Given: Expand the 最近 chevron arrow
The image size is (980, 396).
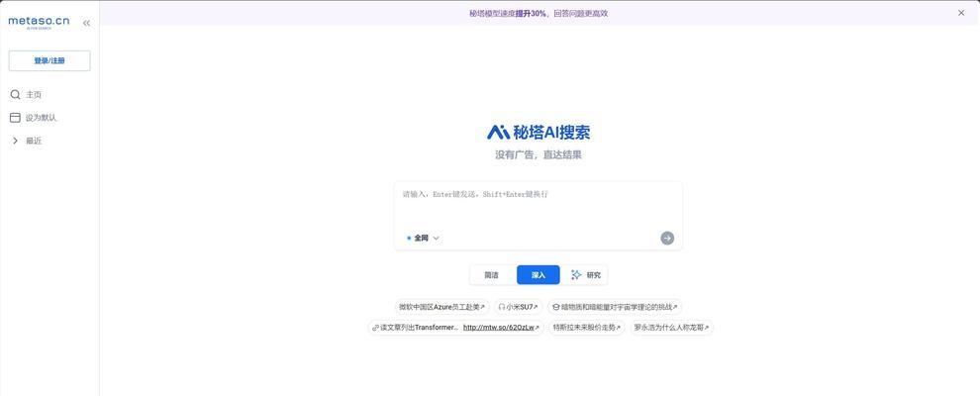Looking at the screenshot, I should [x=15, y=141].
